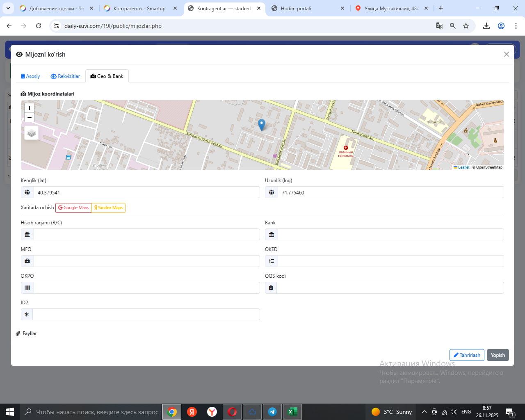Open Telegram from the taskbar
Screen dimensions: 525x420
272,412
